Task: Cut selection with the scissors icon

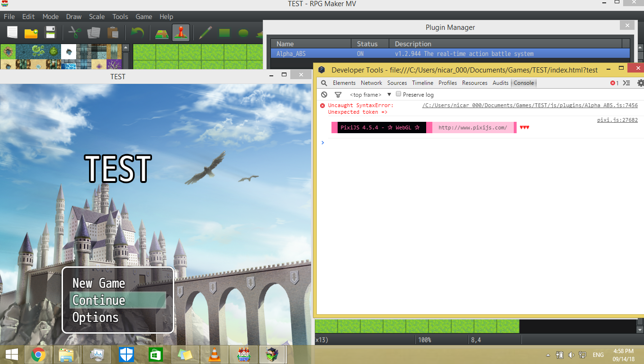Action: (x=75, y=33)
